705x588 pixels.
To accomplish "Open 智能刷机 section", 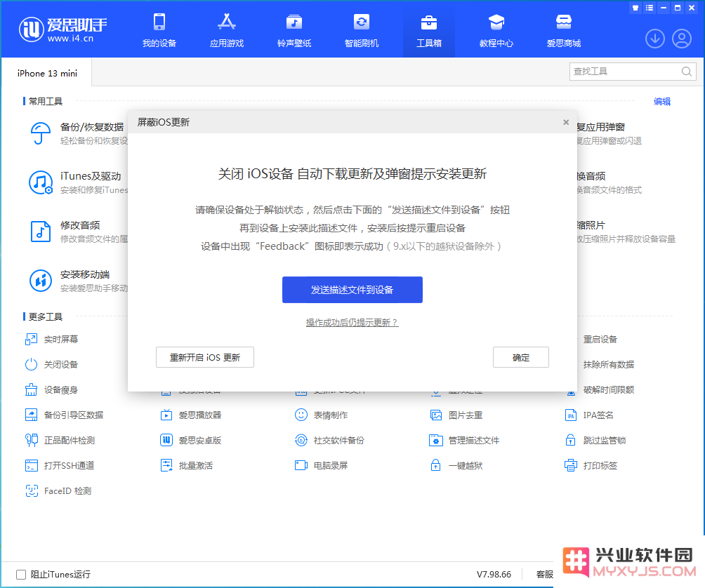I will [x=362, y=31].
